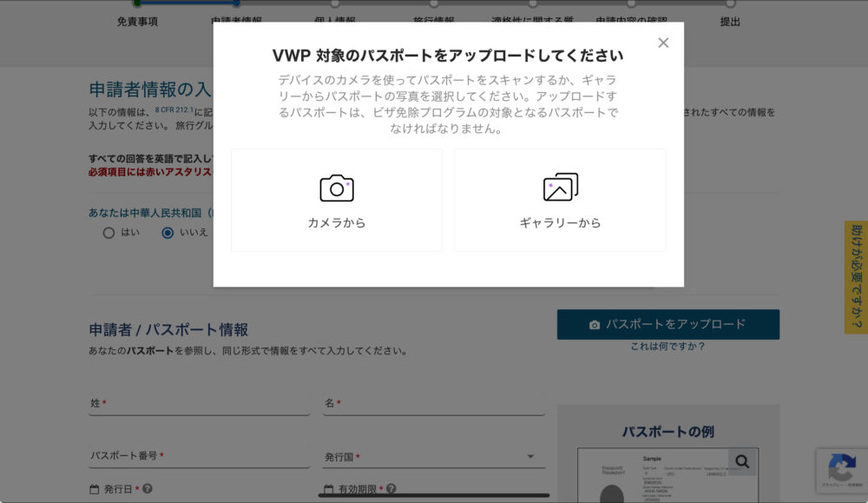Click the calendar icon beside 有効期限
The height and width of the screenshot is (503, 868).
[x=329, y=489]
